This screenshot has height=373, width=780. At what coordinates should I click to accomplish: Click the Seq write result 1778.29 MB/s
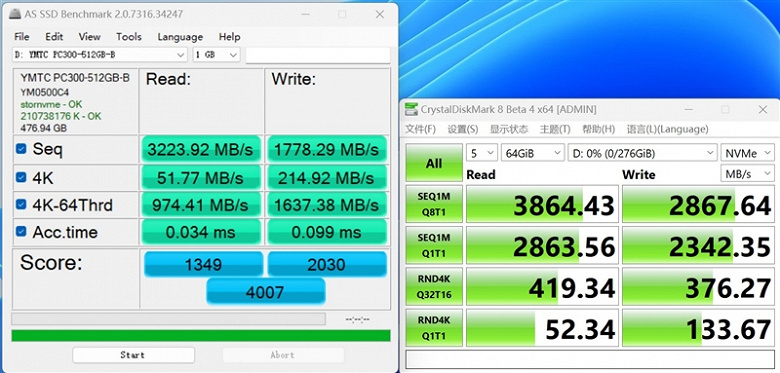coord(327,149)
